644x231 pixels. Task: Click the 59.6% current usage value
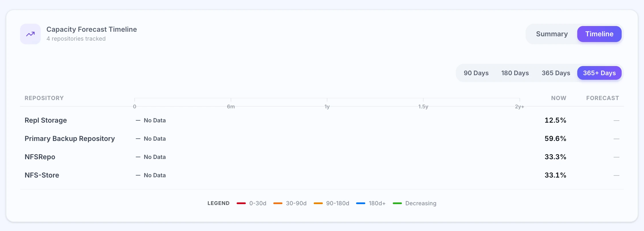click(x=555, y=139)
